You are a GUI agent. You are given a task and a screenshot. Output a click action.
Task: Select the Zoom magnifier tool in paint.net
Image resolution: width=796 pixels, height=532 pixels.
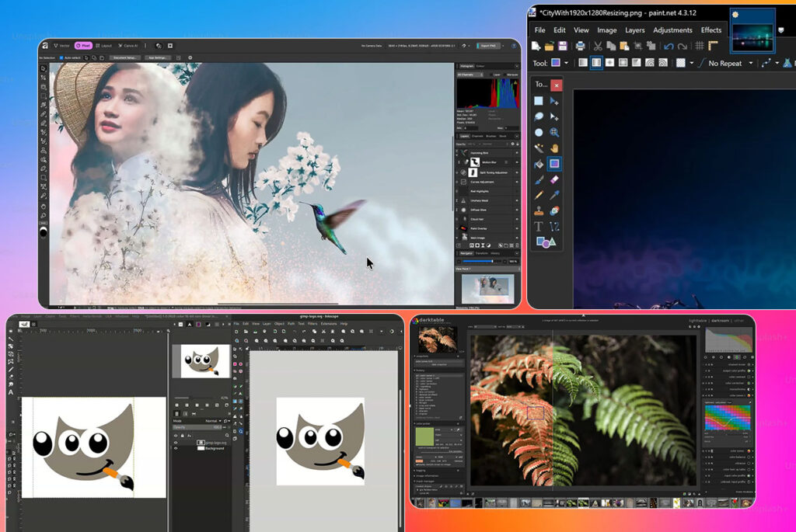tap(554, 132)
